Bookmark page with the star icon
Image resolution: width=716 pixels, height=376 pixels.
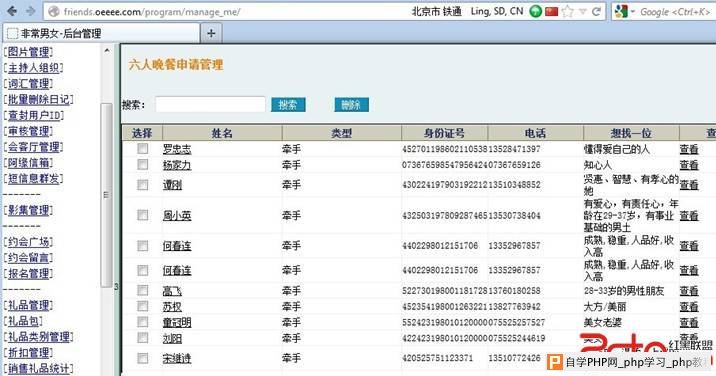pos(568,11)
